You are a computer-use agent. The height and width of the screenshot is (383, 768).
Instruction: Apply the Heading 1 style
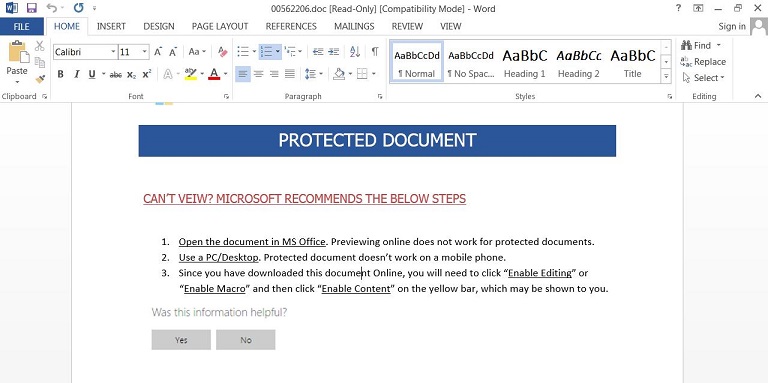pos(525,62)
